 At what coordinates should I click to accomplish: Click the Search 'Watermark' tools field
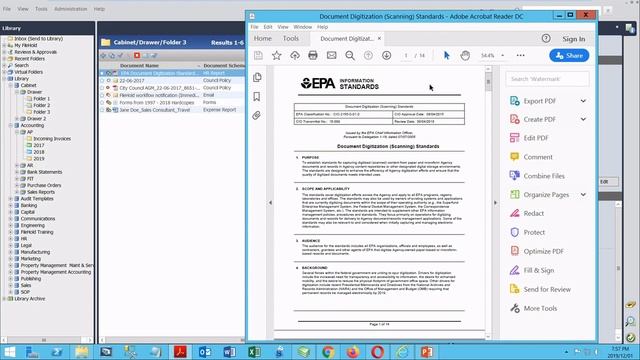pos(547,79)
